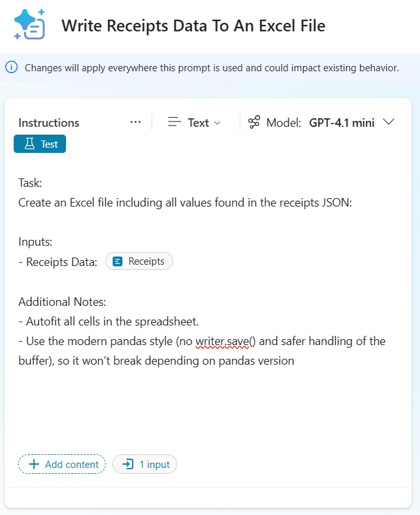Select the Receipts input chip
Image resolution: width=420 pixels, height=515 pixels.
coord(139,261)
